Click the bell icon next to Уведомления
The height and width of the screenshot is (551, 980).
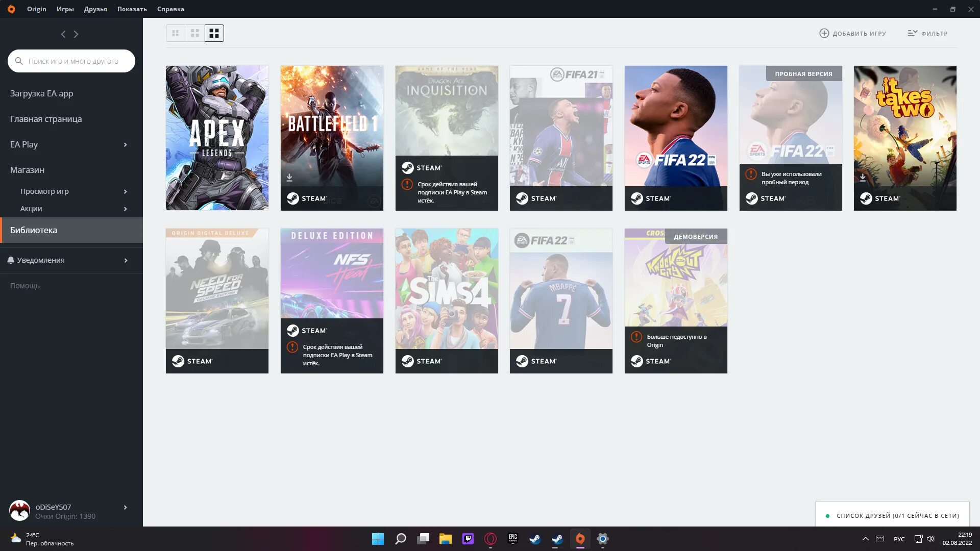11,260
